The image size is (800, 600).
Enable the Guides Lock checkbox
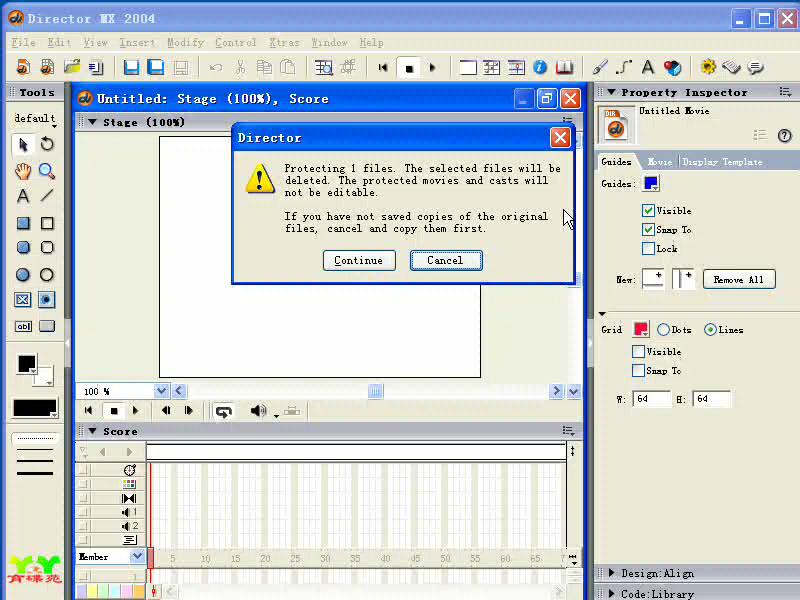tap(648, 248)
